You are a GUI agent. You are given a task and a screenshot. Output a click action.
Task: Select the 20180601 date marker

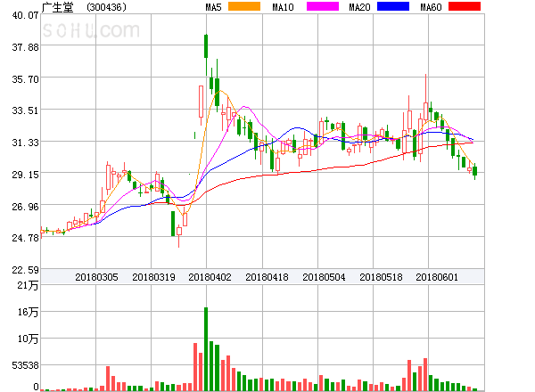pos(437,277)
